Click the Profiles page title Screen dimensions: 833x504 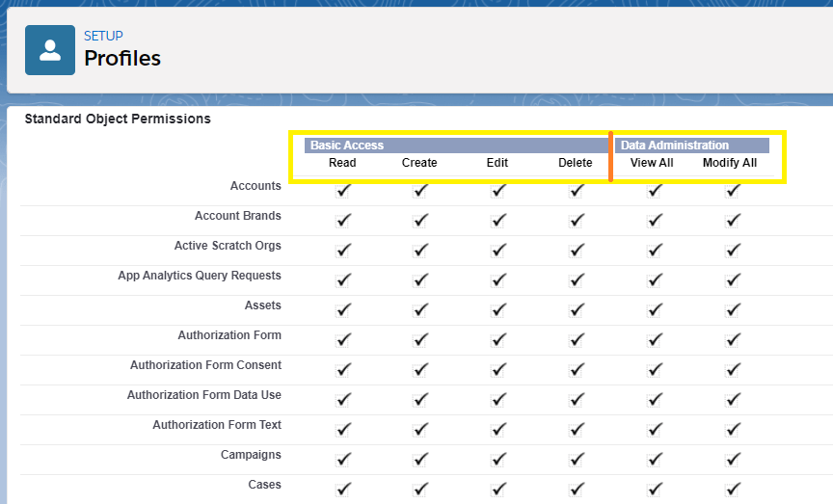[122, 58]
